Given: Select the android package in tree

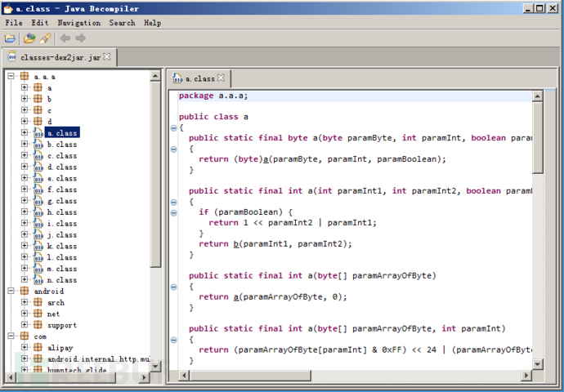Looking at the screenshot, I should click(x=48, y=292).
